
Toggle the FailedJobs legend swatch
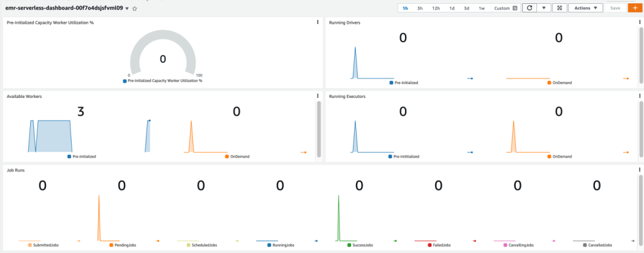click(430, 245)
